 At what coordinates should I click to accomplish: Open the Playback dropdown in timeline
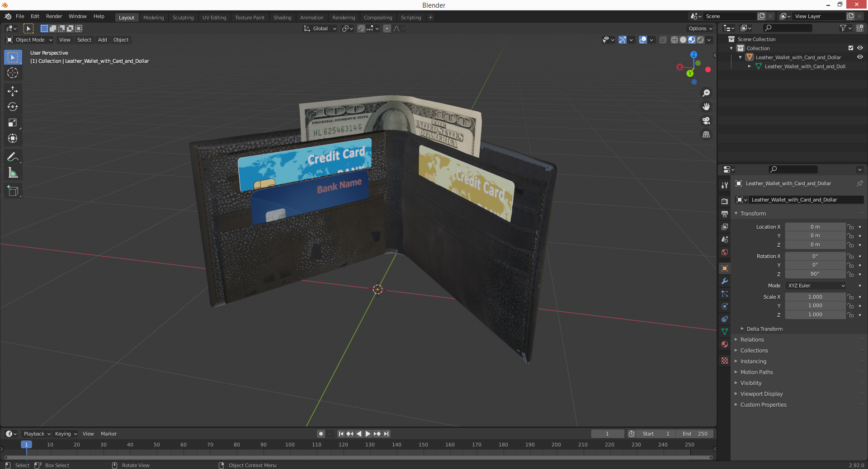click(37, 434)
